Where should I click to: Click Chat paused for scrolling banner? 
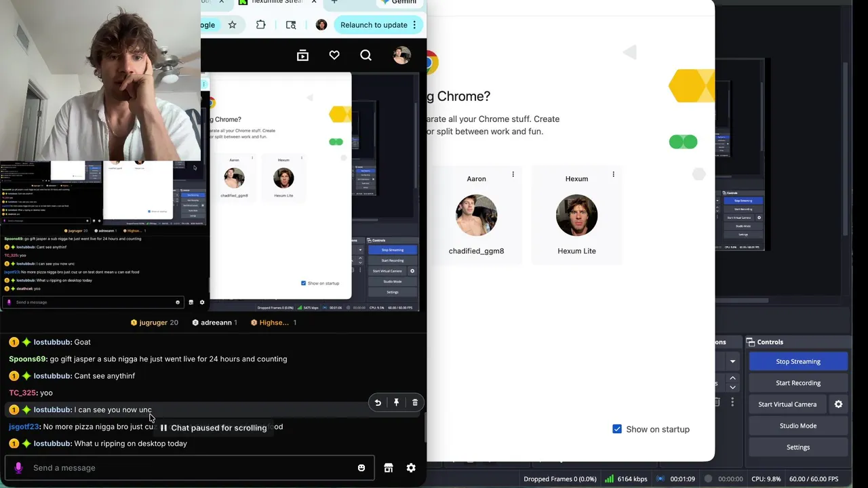tap(213, 428)
